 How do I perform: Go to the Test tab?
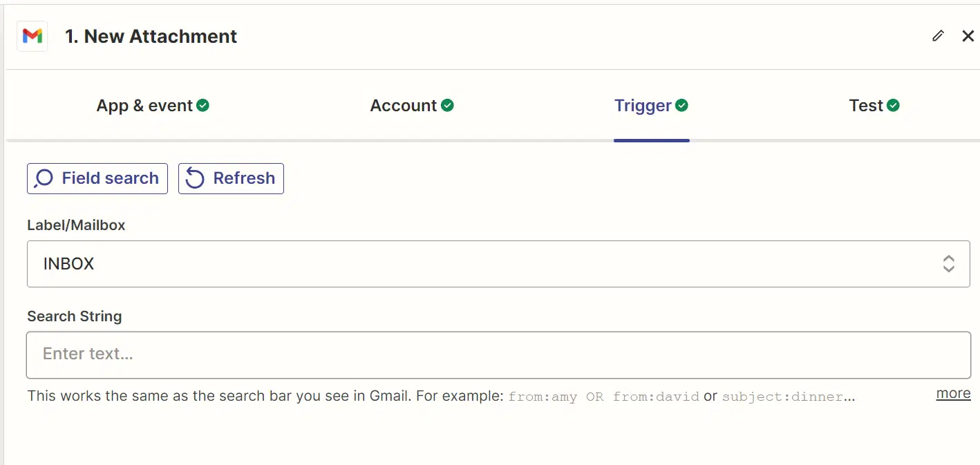tap(874, 106)
